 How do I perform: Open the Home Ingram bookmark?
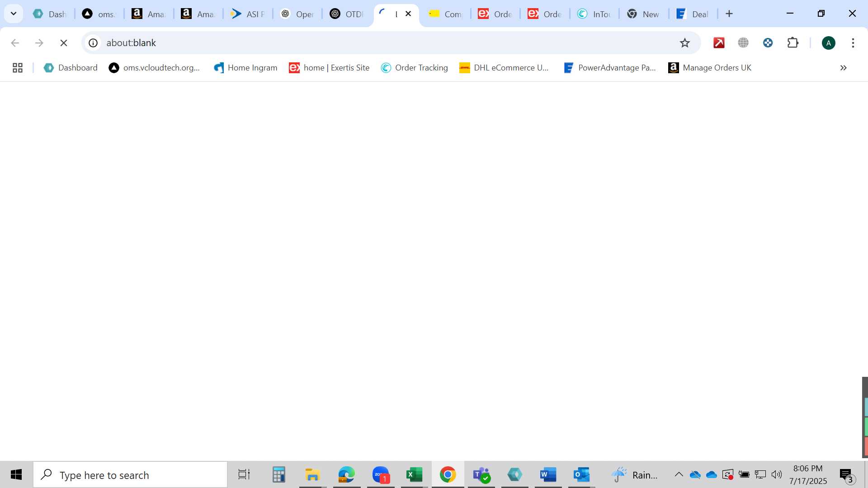[245, 68]
